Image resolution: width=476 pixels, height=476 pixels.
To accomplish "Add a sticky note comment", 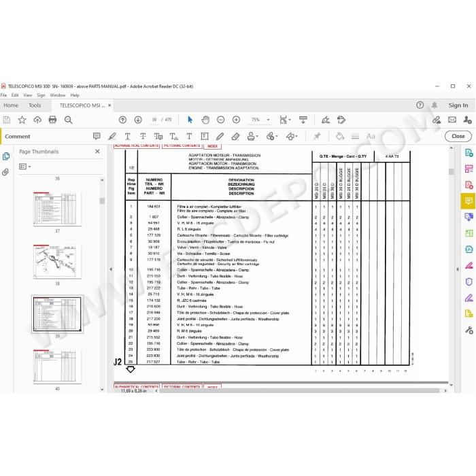I will click(x=97, y=136).
